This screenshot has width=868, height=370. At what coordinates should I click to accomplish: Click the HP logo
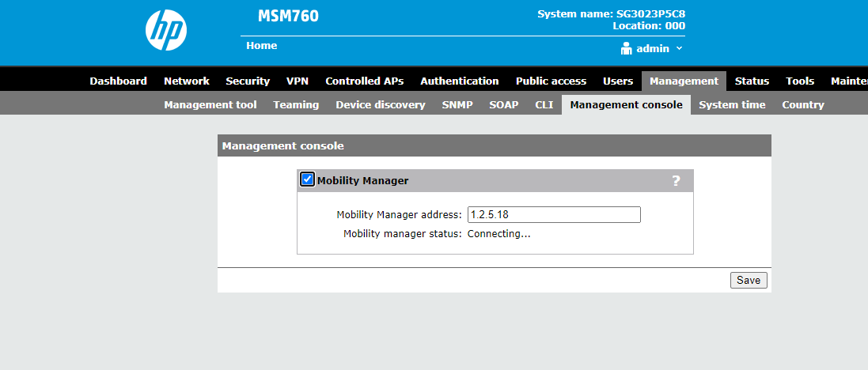[x=166, y=30]
